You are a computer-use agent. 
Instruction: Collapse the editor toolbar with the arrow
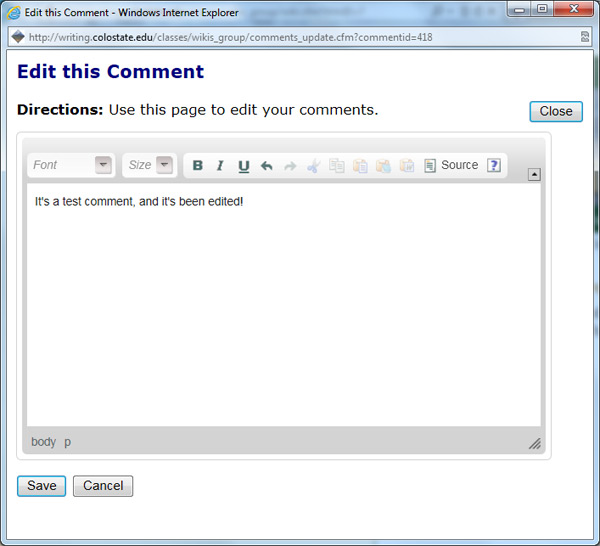coord(534,174)
